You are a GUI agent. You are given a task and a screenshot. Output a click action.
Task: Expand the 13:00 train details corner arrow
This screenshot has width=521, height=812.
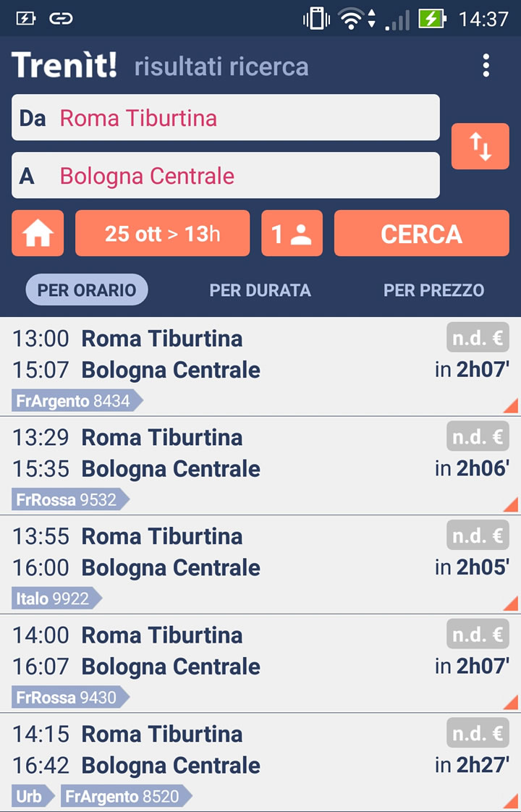coord(510,406)
